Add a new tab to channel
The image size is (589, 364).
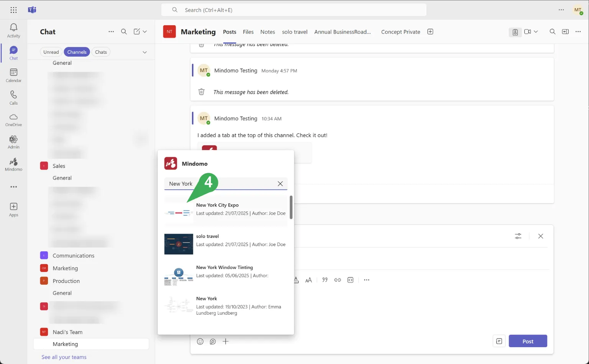[430, 32]
